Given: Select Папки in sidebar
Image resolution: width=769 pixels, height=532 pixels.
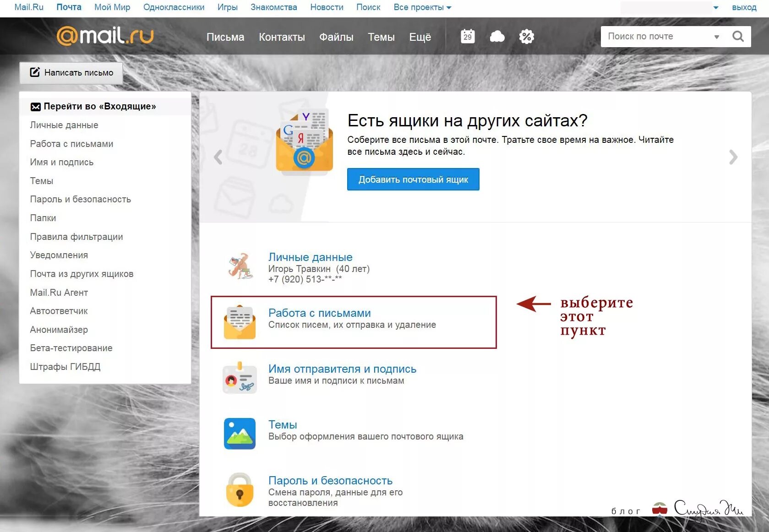Looking at the screenshot, I should (x=43, y=218).
